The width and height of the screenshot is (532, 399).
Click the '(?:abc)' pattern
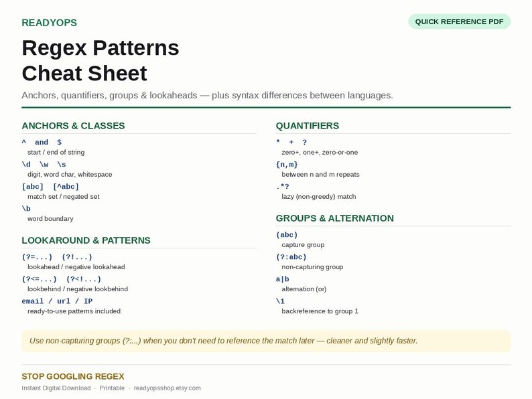291,257
